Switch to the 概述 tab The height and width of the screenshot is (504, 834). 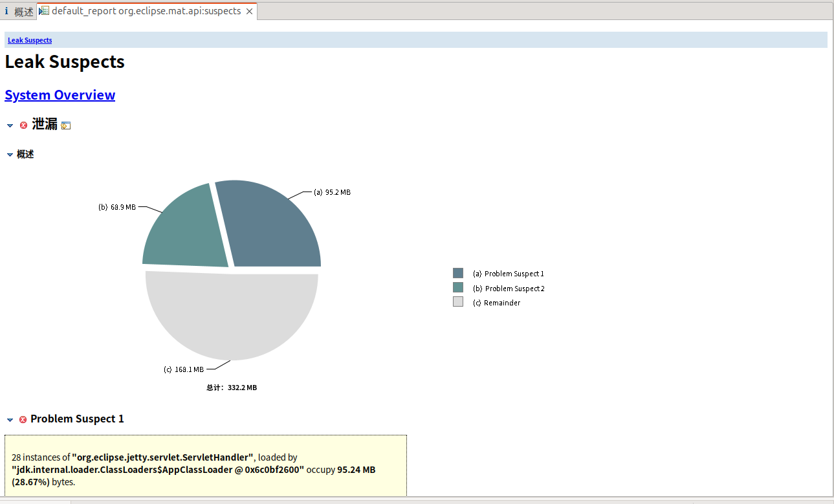(23, 12)
